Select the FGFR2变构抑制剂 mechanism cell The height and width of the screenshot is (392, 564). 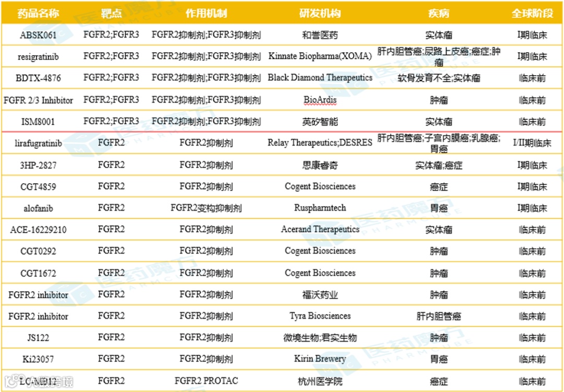click(206, 208)
